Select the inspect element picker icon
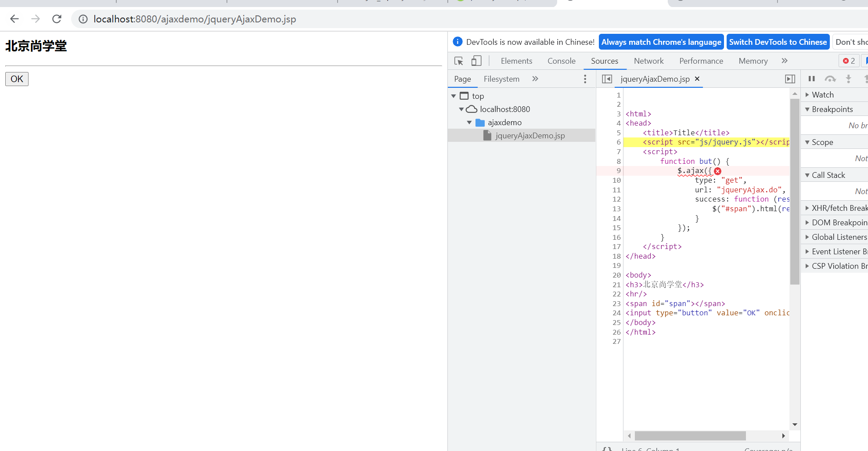868x451 pixels. (459, 61)
